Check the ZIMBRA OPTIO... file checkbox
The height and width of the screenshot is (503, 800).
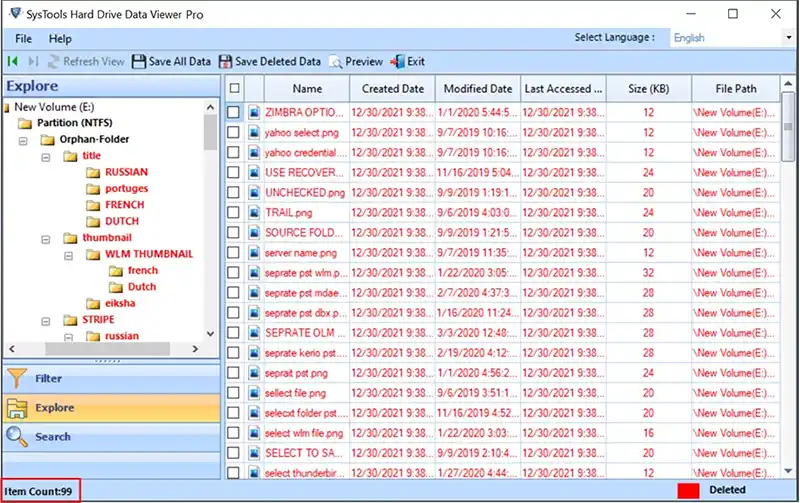pos(233,112)
